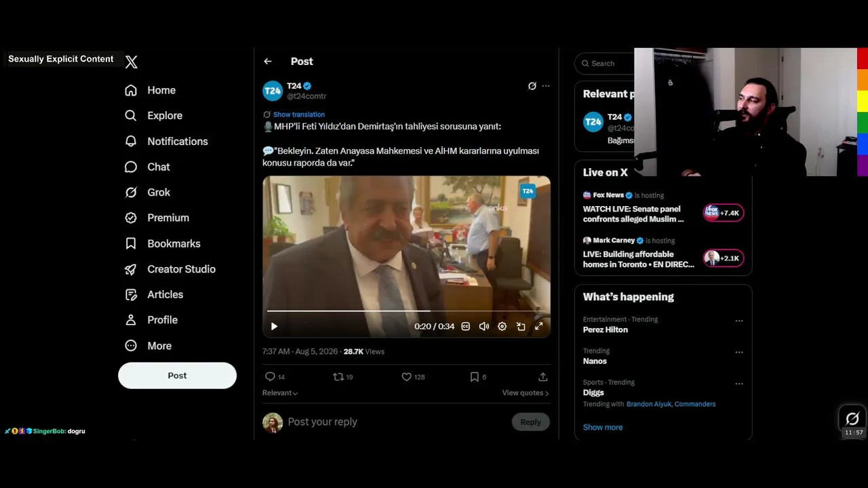Click the Nanos trending topic

coord(595,361)
